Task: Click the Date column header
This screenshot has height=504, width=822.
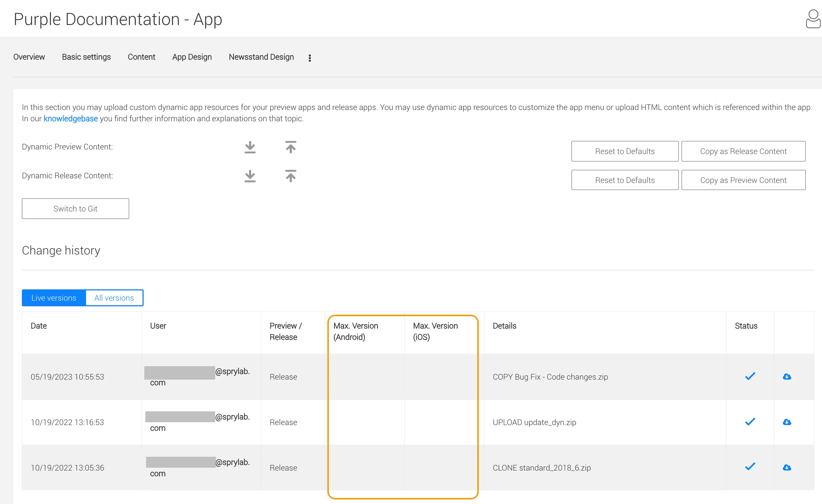Action: coord(39,326)
